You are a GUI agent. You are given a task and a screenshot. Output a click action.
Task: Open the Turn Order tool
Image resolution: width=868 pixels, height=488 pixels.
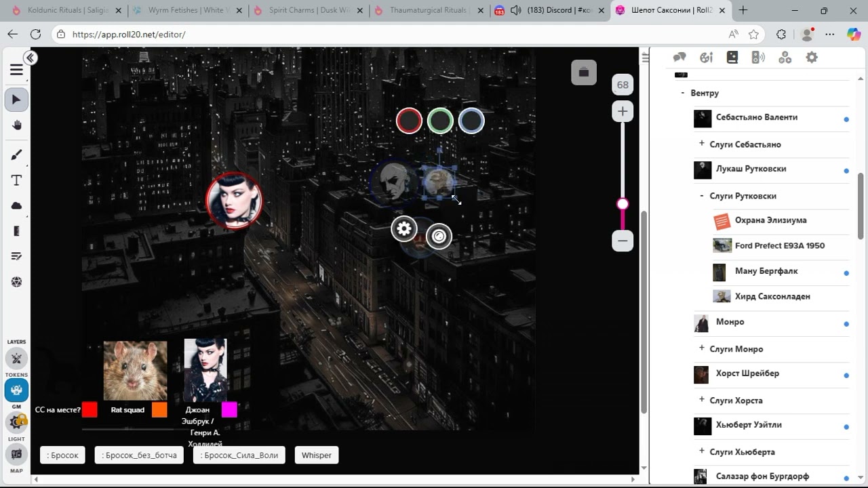pyautogui.click(x=16, y=256)
